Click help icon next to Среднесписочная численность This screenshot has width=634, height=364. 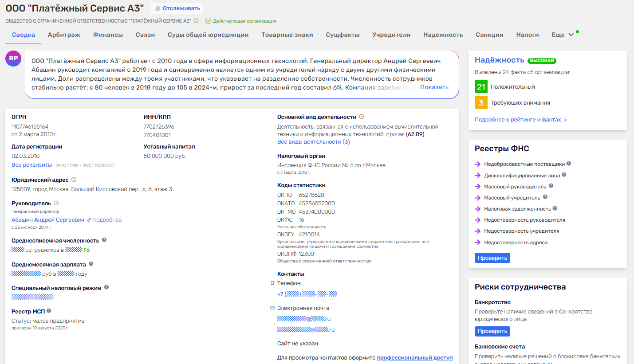[x=104, y=240]
